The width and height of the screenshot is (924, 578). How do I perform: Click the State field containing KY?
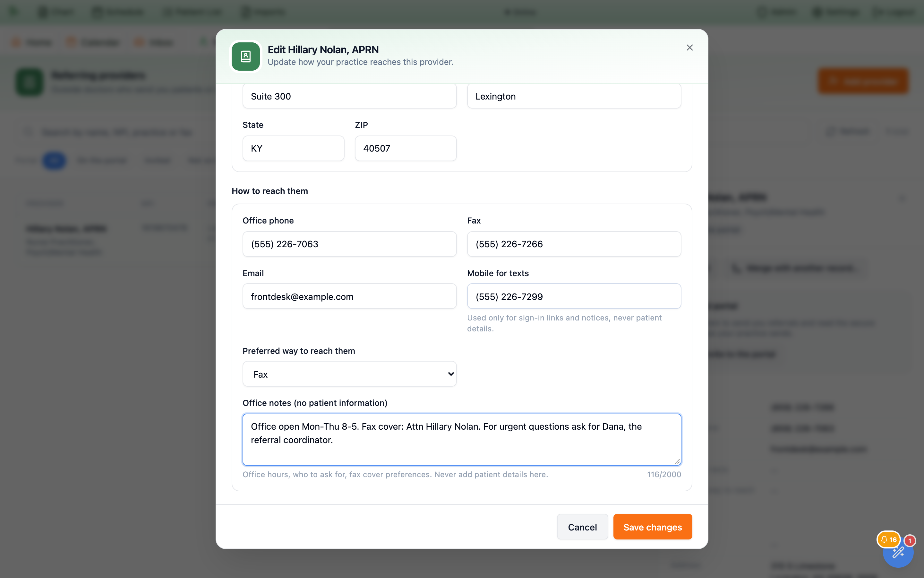[x=293, y=148]
